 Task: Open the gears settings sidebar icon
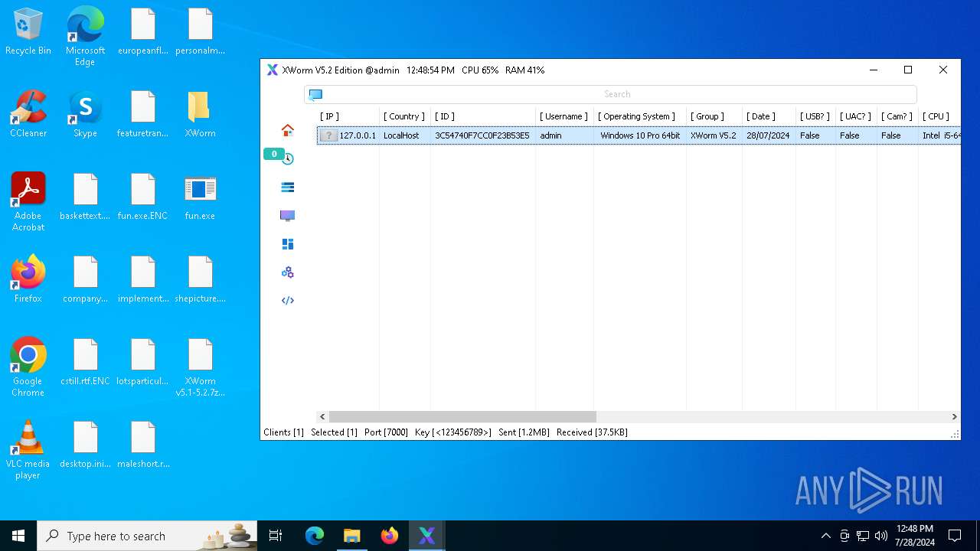coord(288,272)
